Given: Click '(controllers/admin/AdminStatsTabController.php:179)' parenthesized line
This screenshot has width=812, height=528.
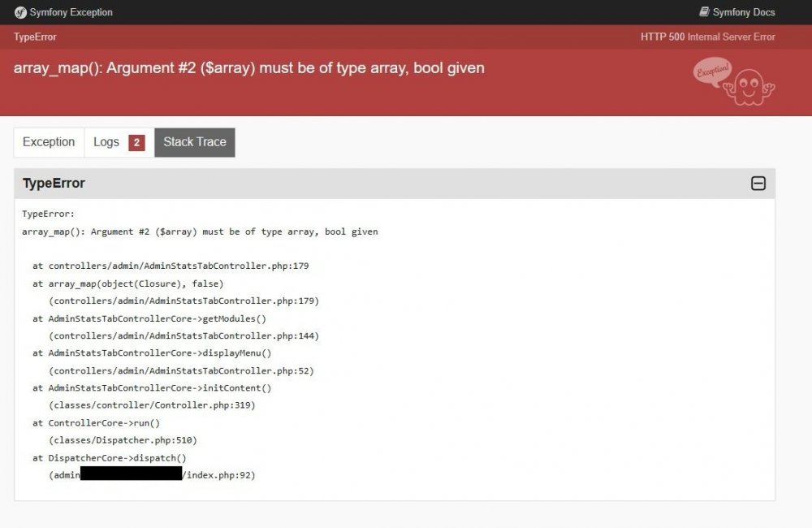Looking at the screenshot, I should click(x=184, y=301).
